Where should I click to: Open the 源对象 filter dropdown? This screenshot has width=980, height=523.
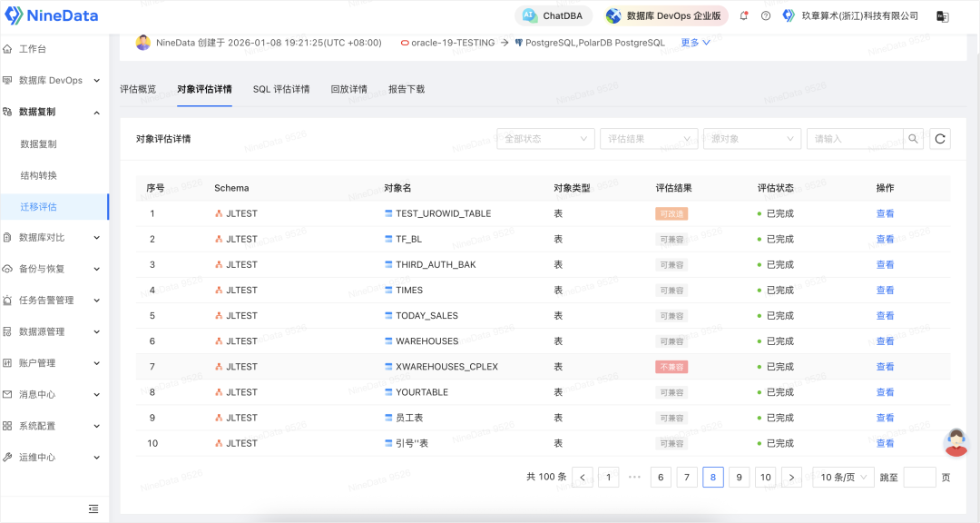point(751,139)
